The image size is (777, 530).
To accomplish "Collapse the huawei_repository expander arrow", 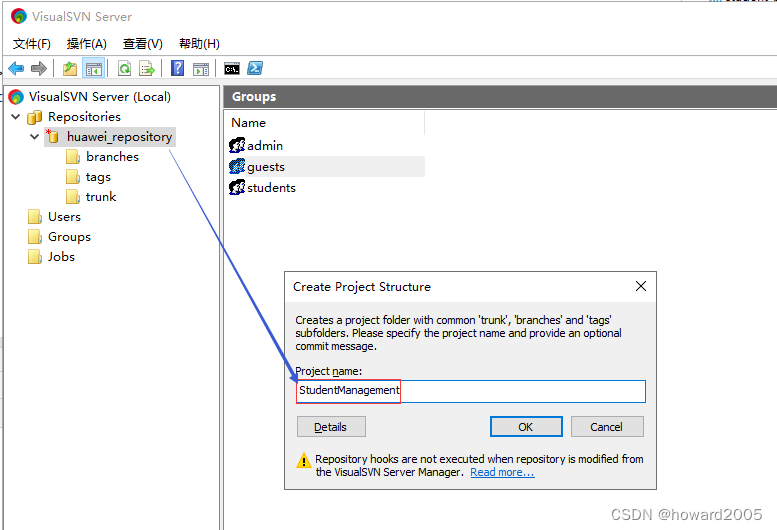I will point(34,137).
